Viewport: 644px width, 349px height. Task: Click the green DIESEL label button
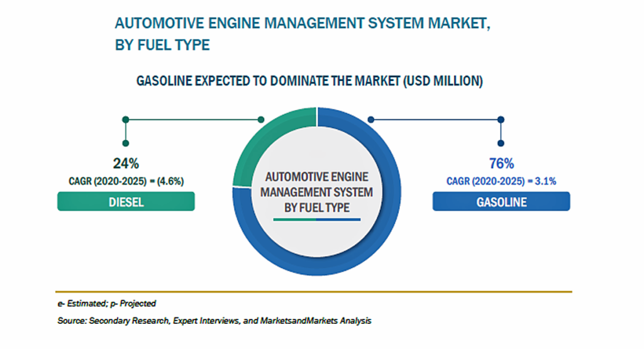(x=126, y=202)
